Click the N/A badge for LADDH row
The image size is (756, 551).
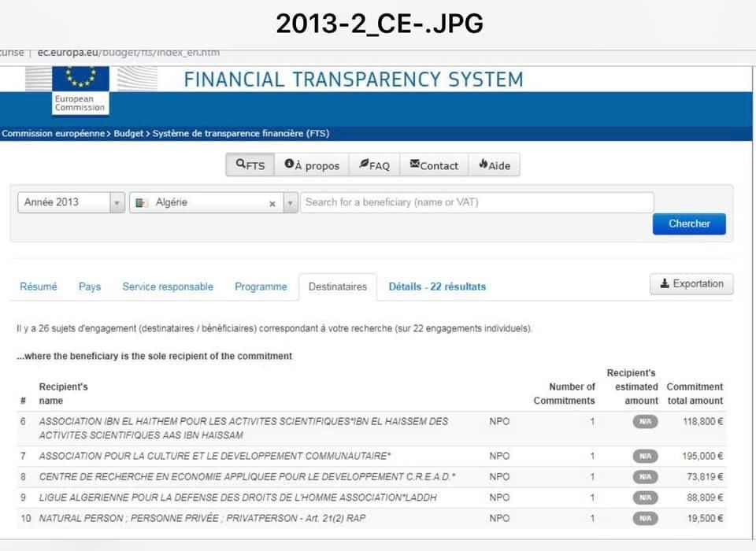pos(645,497)
